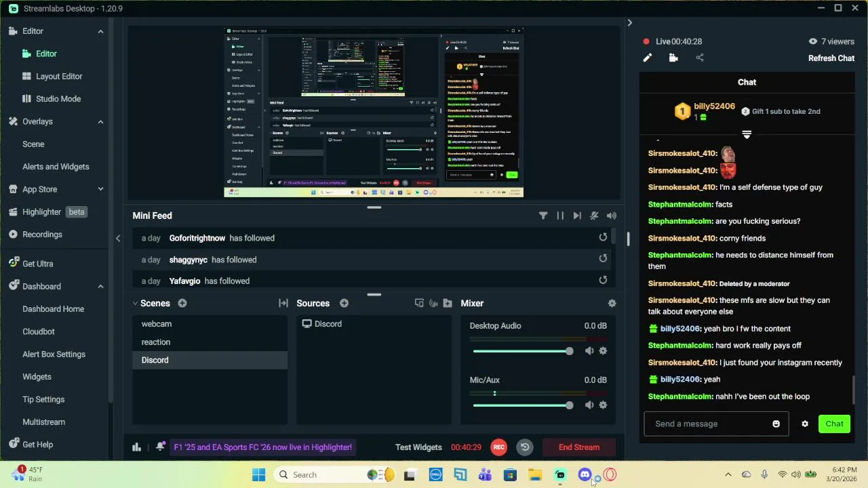Screen dimensions: 868x488
Task: Collapse the Overlays sidebar section
Action: click(100, 121)
